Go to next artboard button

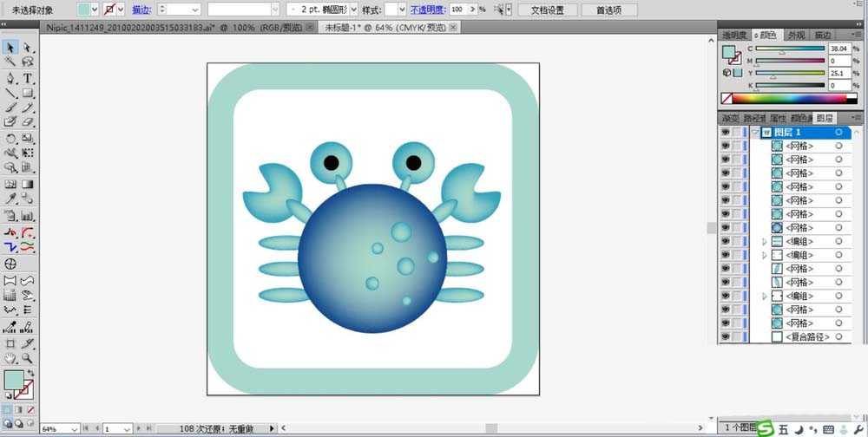tap(139, 428)
